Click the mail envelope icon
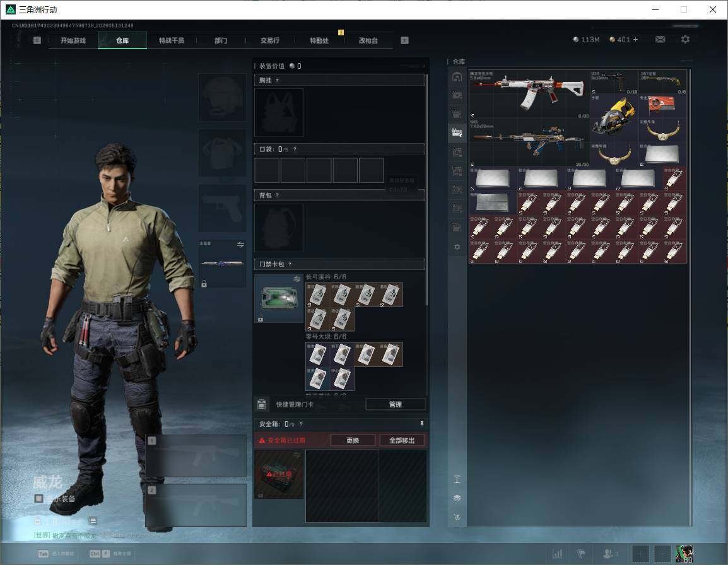This screenshot has width=728, height=565. (660, 40)
